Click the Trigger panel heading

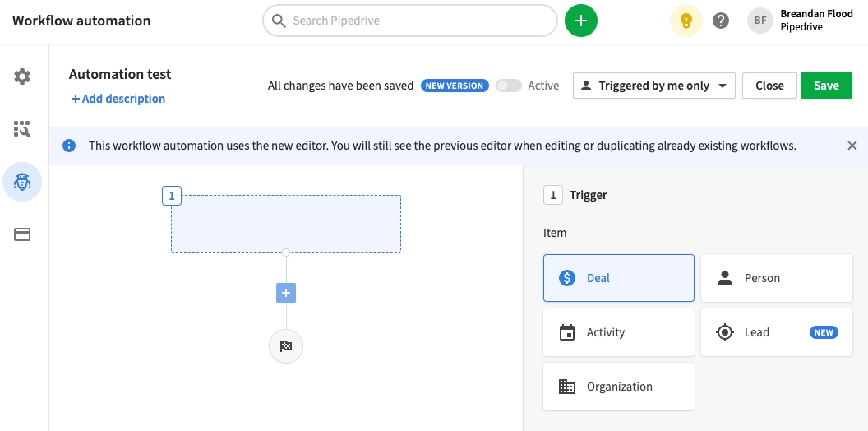(588, 195)
